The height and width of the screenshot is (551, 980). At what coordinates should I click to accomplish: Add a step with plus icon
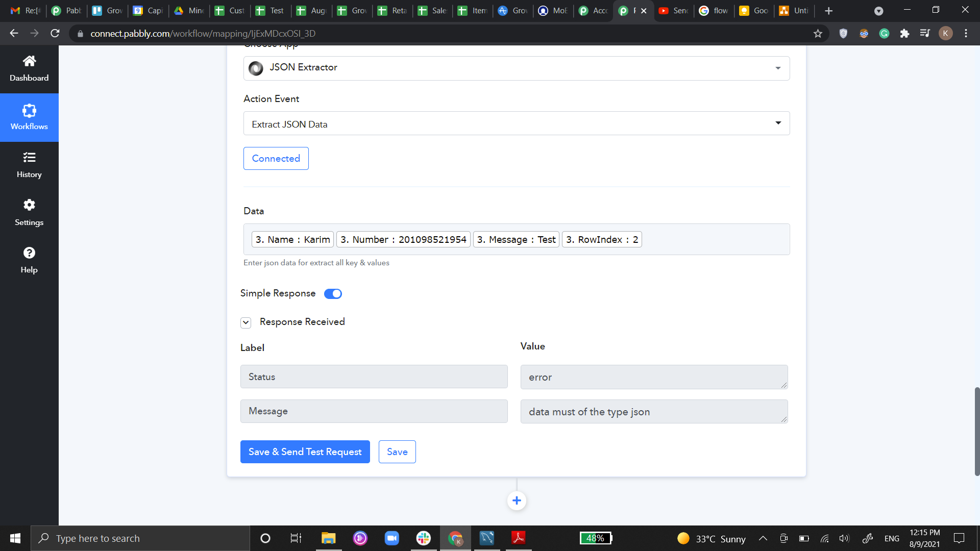tap(517, 500)
